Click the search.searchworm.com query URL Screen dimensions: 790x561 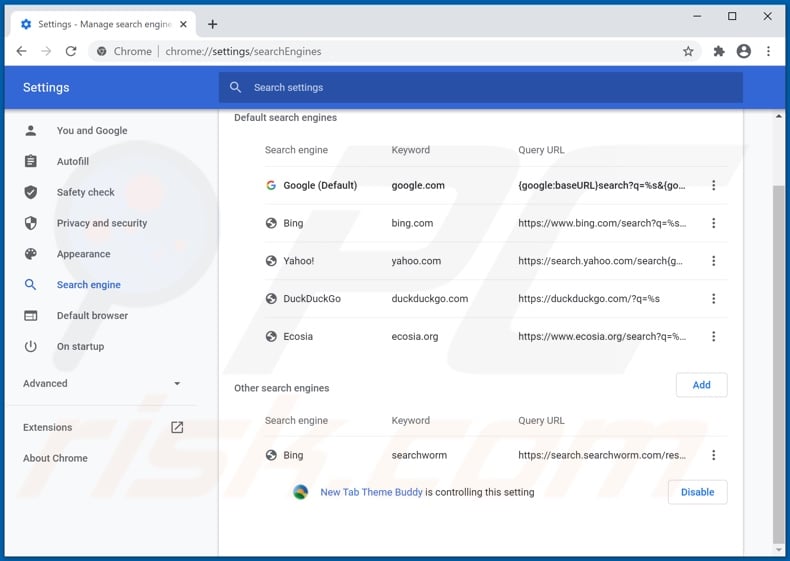click(x=602, y=456)
